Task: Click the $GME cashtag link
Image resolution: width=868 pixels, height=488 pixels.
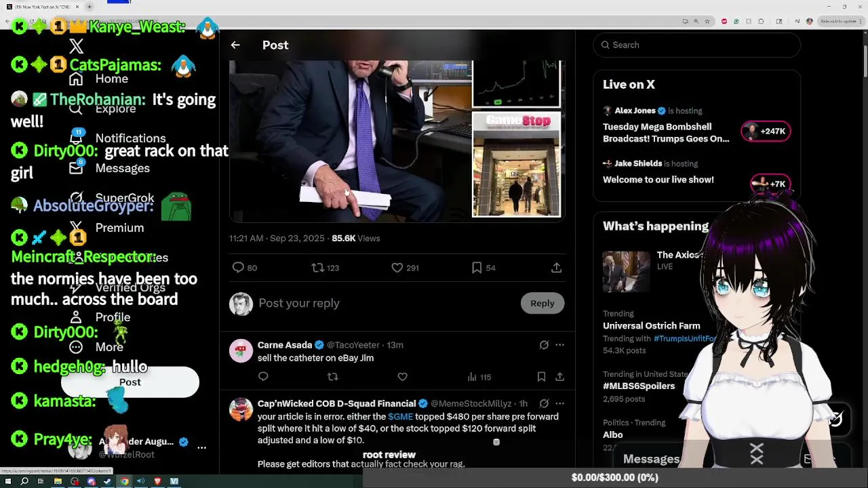Action: coord(400,417)
